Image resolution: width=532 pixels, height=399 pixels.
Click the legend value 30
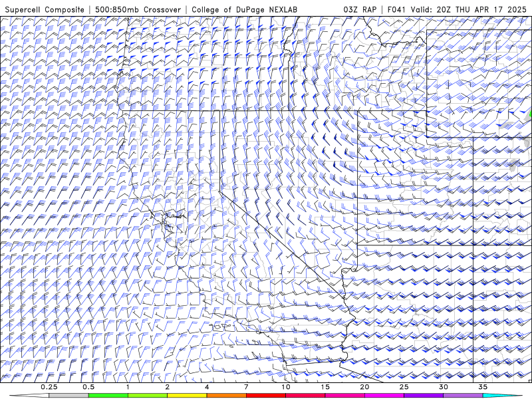coord(443,387)
